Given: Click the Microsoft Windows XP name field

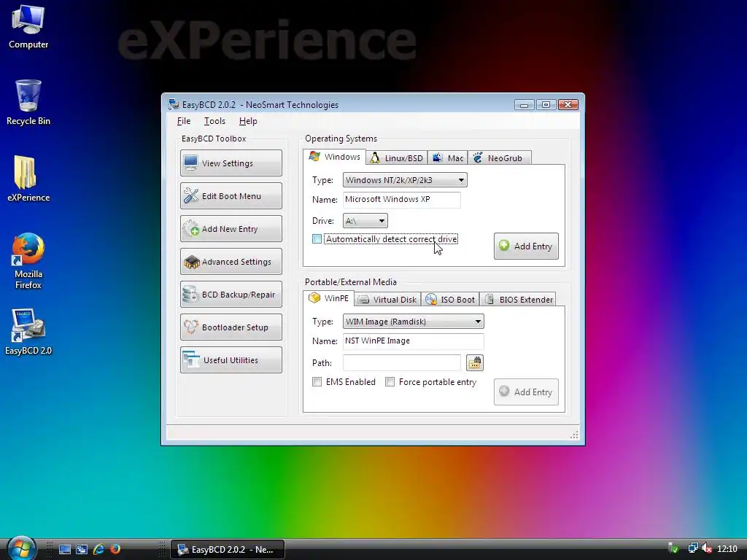Looking at the screenshot, I should [402, 200].
